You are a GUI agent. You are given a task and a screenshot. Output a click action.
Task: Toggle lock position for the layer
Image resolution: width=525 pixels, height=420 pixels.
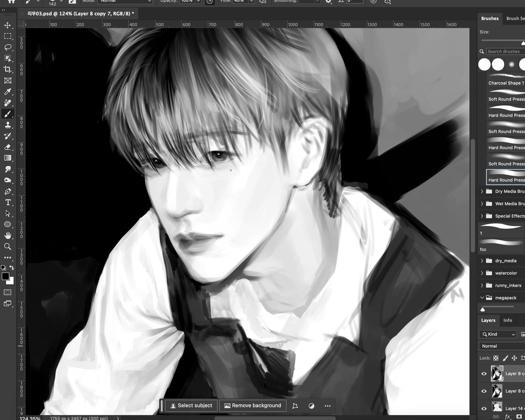pos(514,358)
